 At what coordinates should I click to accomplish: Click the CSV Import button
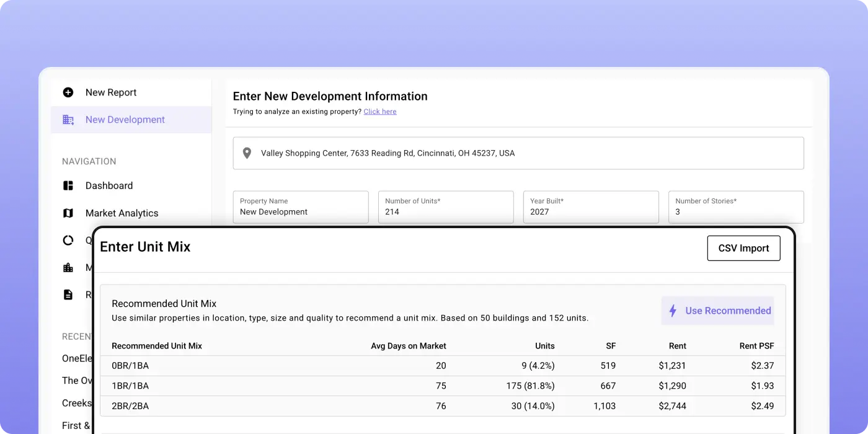(743, 248)
